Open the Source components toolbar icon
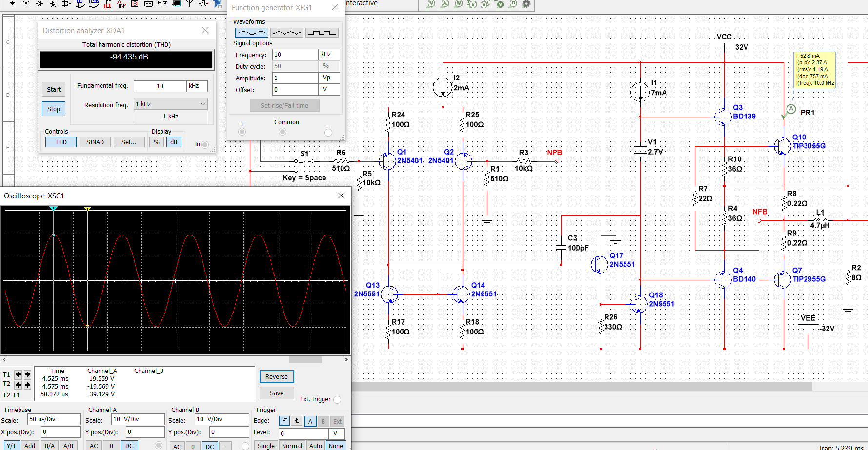 point(13,3)
